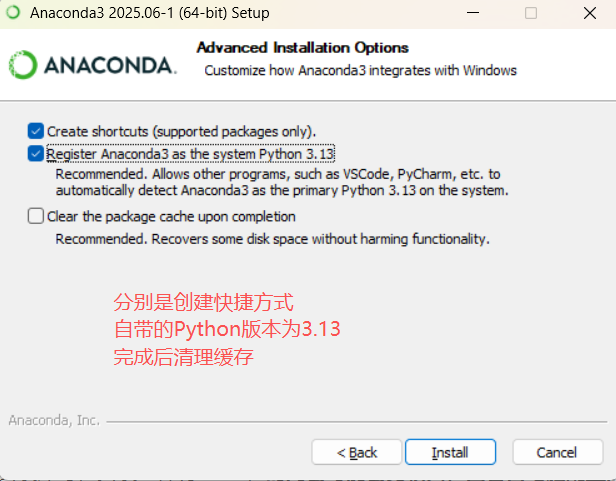616x481 pixels.
Task: Start installation with the Install button
Action: pos(450,452)
